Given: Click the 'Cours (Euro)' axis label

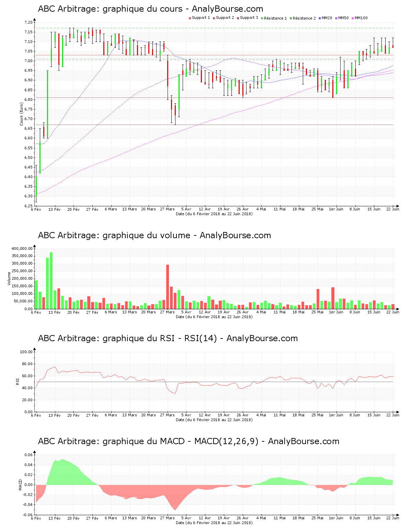Looking at the screenshot, I should 21,114.
